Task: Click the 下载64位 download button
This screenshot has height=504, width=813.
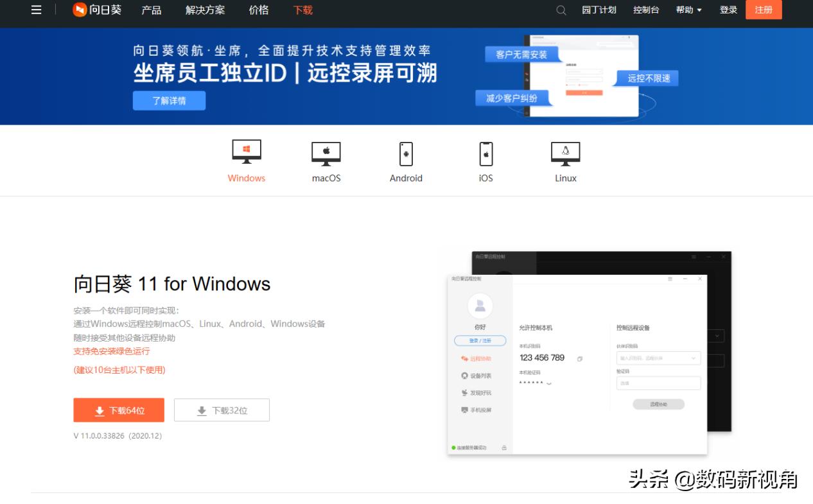Action: tap(118, 410)
